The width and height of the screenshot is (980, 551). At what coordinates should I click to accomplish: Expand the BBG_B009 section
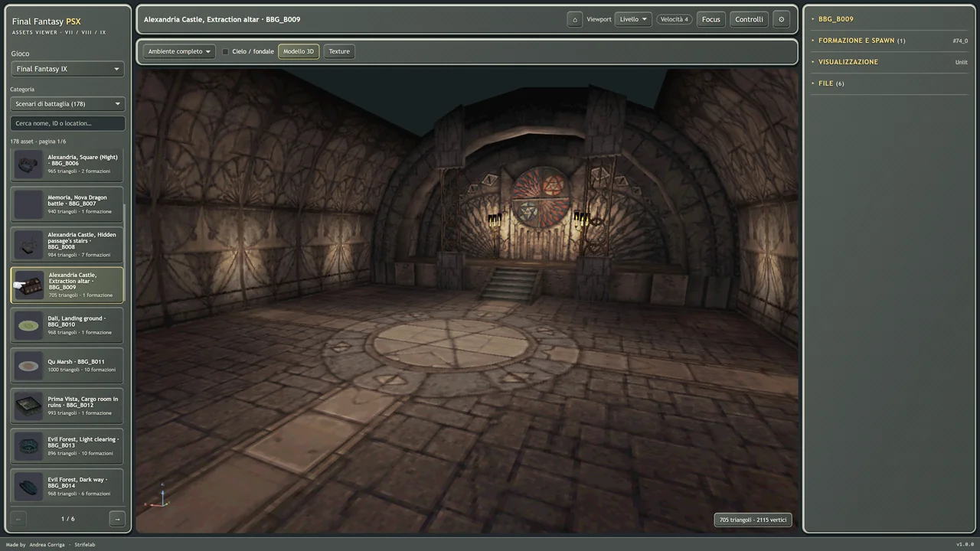[889, 19]
